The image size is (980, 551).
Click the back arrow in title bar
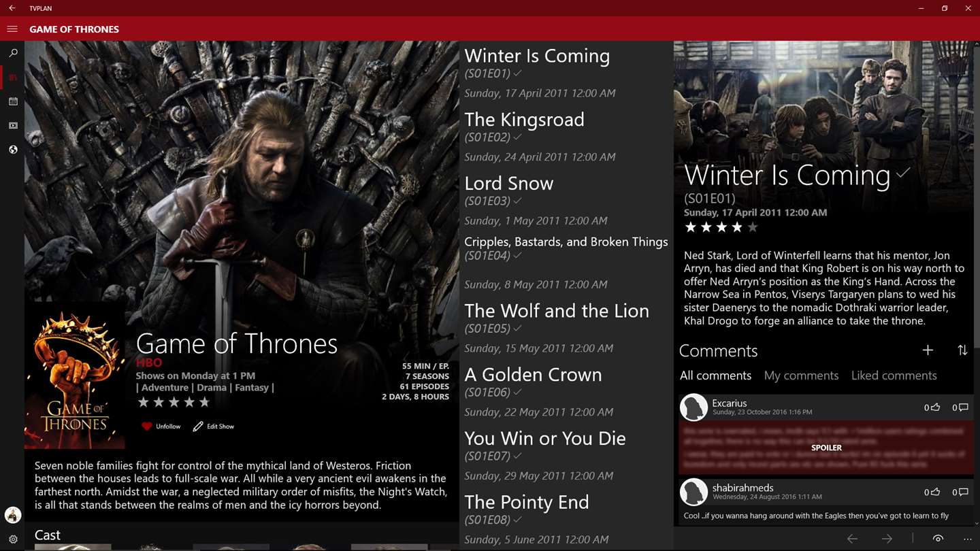coord(12,8)
